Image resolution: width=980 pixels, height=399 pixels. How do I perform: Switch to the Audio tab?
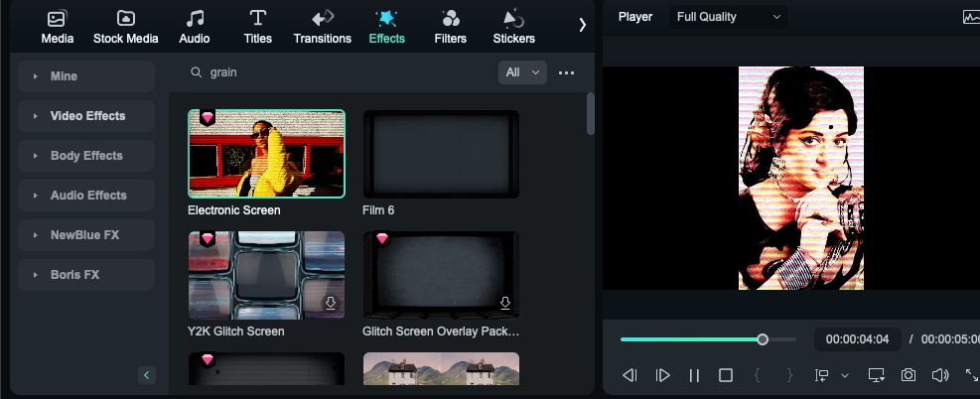click(x=195, y=28)
